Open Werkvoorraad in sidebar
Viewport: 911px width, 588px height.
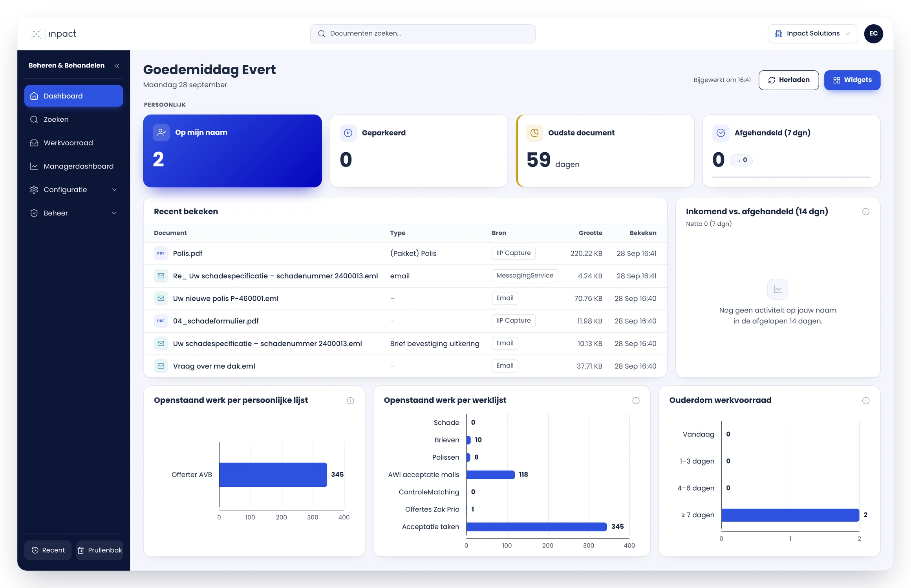(x=73, y=143)
